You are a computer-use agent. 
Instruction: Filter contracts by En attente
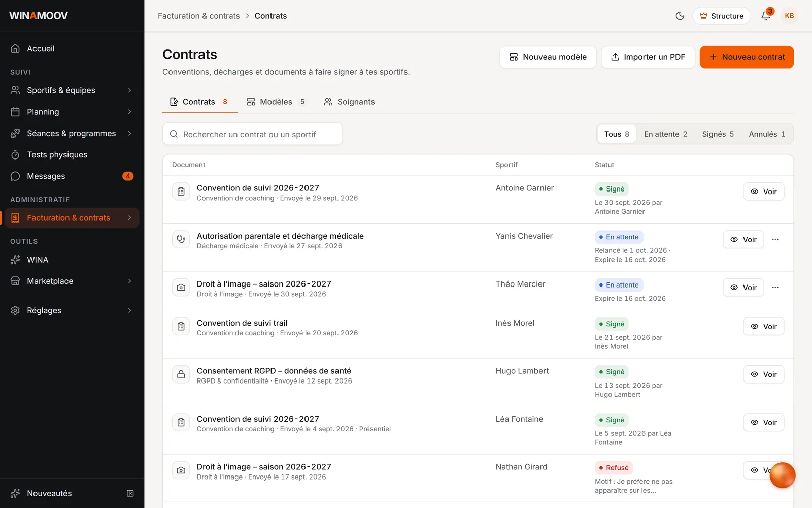click(665, 134)
